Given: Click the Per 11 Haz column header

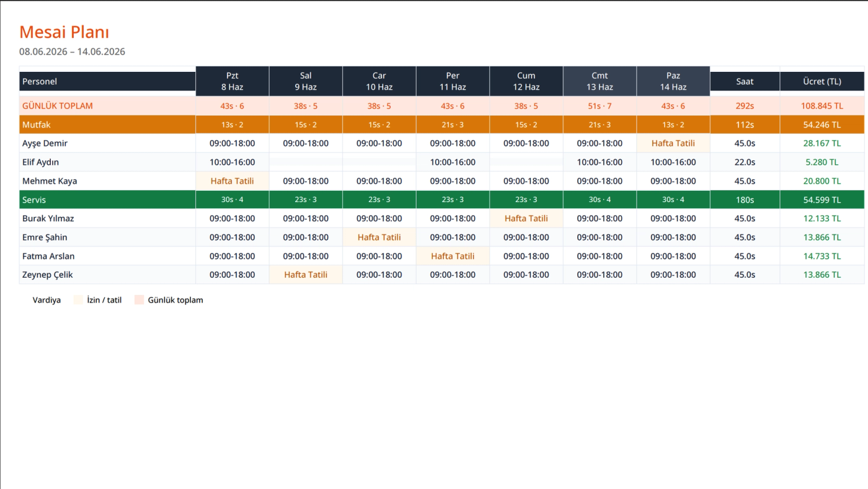Looking at the screenshot, I should (453, 81).
